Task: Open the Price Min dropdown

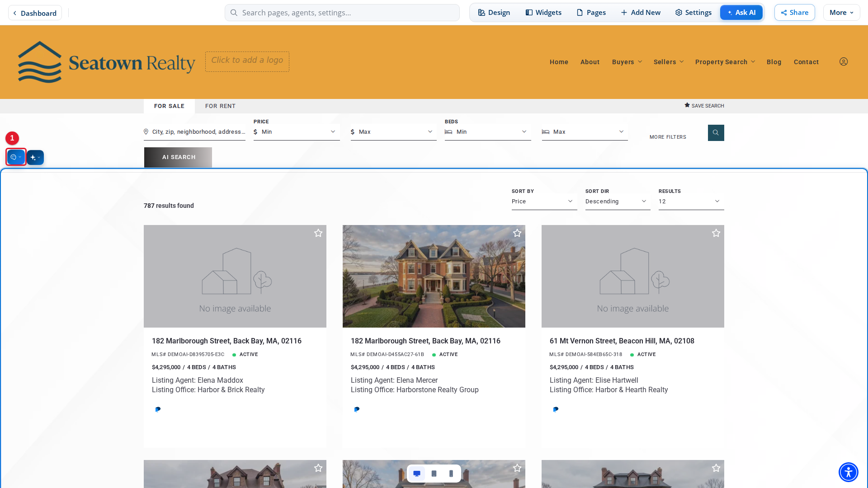Action: (297, 132)
